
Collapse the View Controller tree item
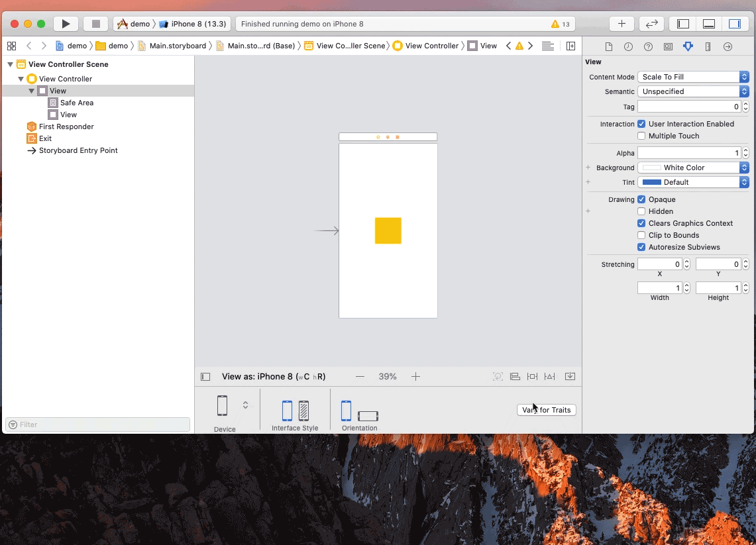[x=21, y=79]
